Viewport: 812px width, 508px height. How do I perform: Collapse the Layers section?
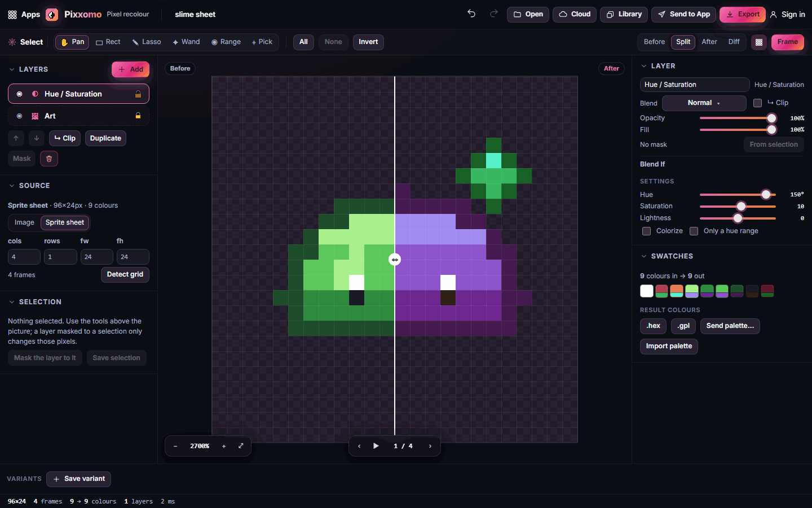[x=12, y=69]
